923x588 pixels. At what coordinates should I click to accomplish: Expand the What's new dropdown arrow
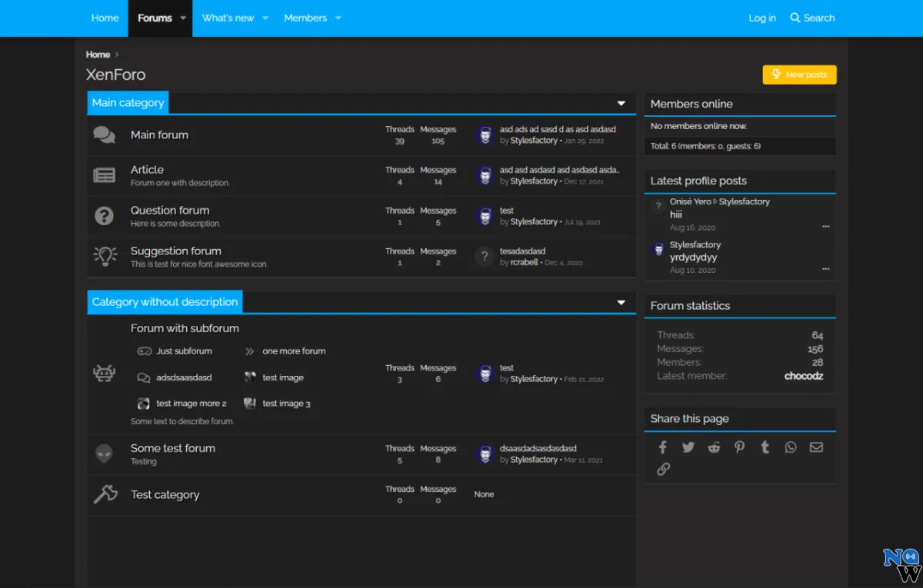click(265, 18)
